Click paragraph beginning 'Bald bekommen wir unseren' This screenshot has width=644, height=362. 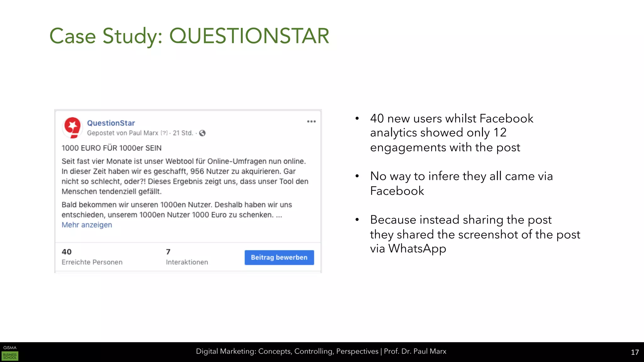point(177,210)
